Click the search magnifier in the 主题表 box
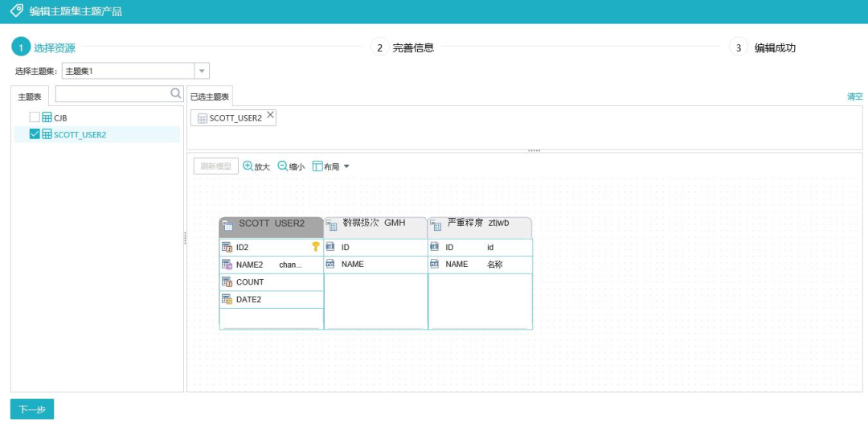This screenshot has width=868, height=427. 176,93
